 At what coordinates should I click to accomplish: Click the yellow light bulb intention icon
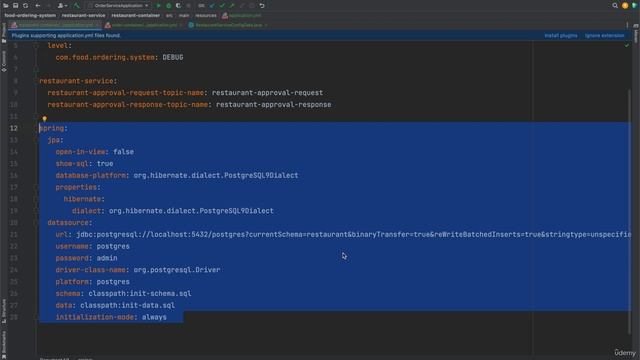44,119
